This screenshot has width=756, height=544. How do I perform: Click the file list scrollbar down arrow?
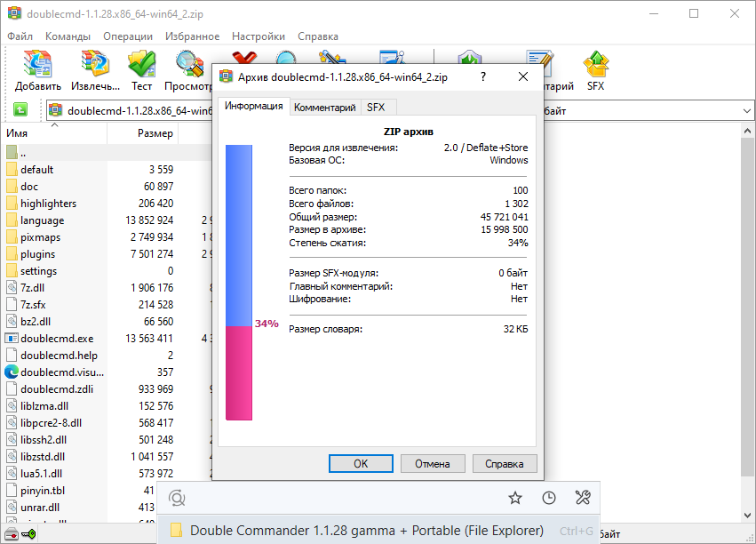[x=747, y=515]
